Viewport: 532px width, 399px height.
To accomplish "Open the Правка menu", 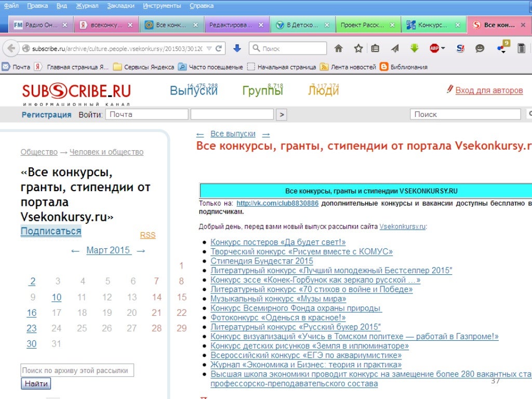I will click(x=37, y=6).
